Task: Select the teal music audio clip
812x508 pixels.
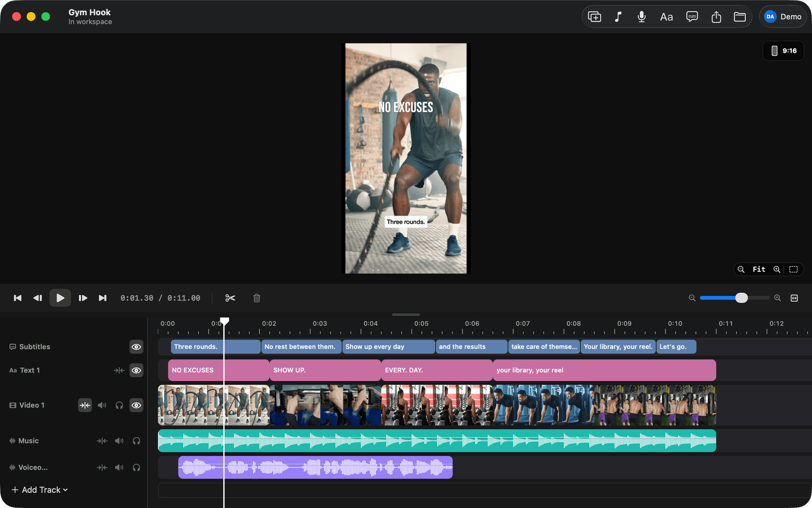Action: pyautogui.click(x=437, y=441)
